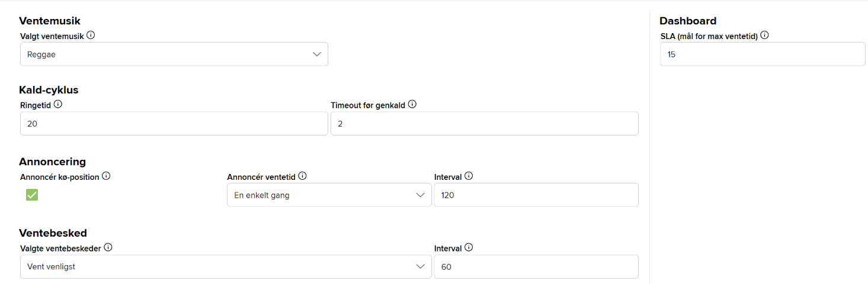Click the Ringetid input field
The width and height of the screenshot is (868, 284).
point(174,124)
